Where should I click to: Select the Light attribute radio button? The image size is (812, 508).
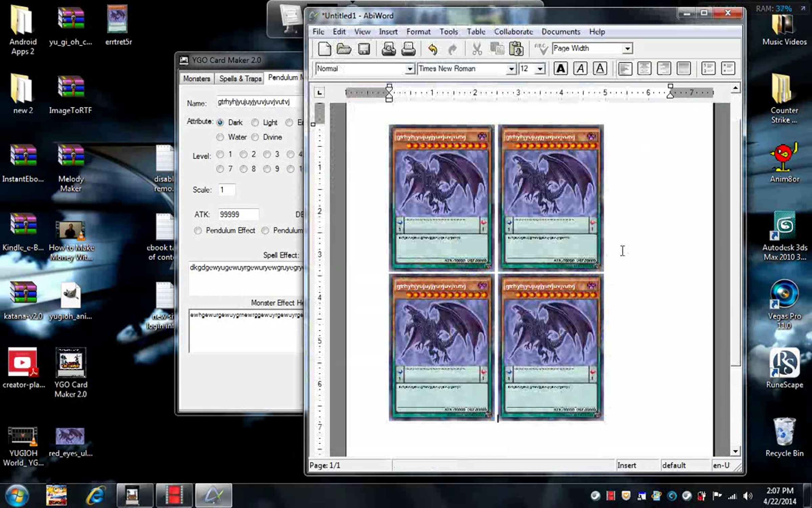[x=255, y=122]
